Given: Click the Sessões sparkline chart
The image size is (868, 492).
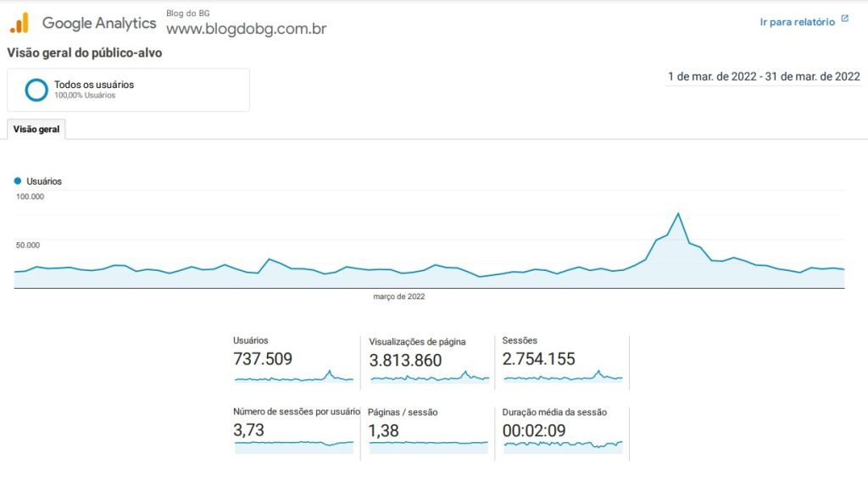Looking at the screenshot, I should (x=564, y=377).
